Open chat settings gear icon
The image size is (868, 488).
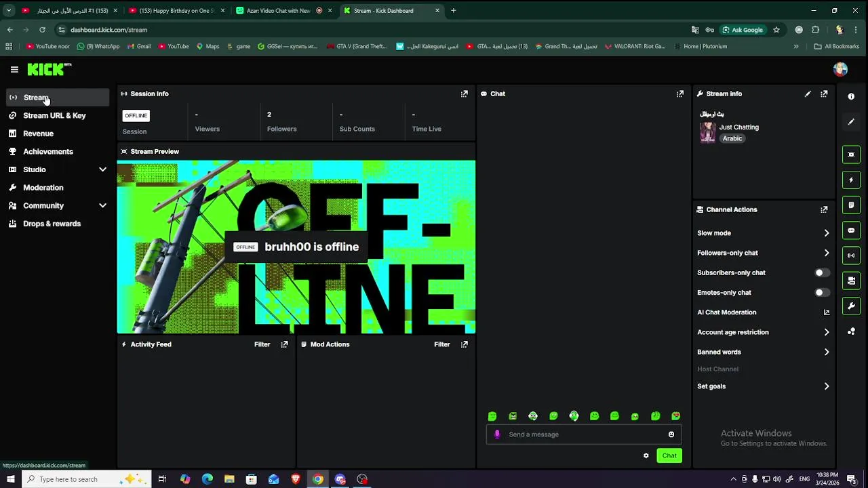point(646,455)
